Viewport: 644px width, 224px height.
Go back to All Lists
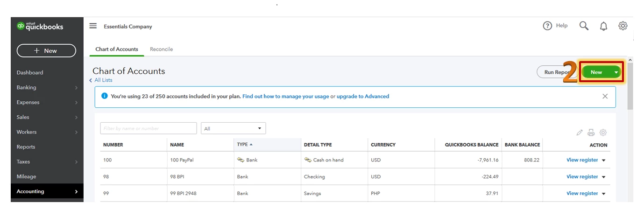click(x=101, y=80)
